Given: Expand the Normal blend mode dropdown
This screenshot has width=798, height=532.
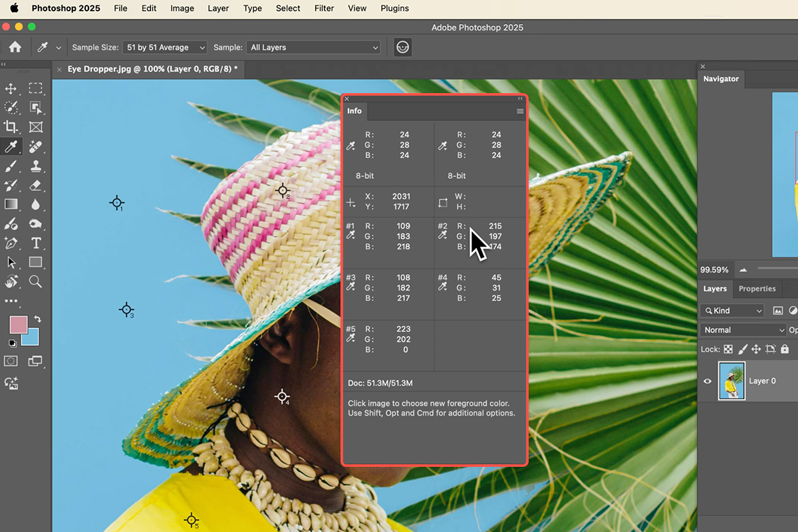Looking at the screenshot, I should coord(743,330).
